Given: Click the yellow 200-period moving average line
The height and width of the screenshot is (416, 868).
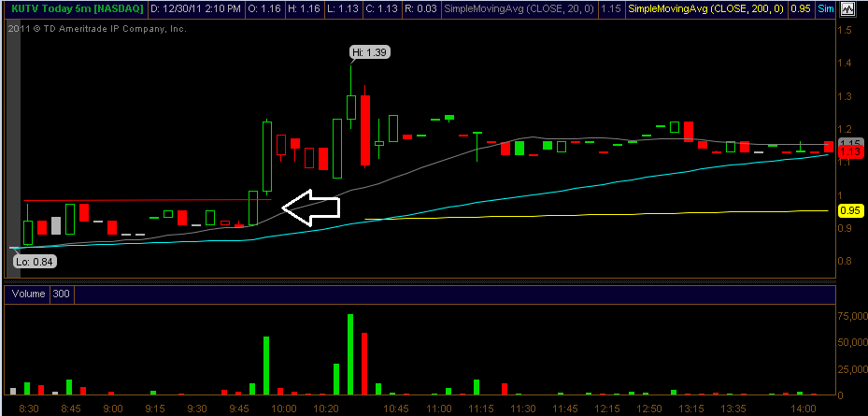Looking at the screenshot, I should tap(598, 214).
